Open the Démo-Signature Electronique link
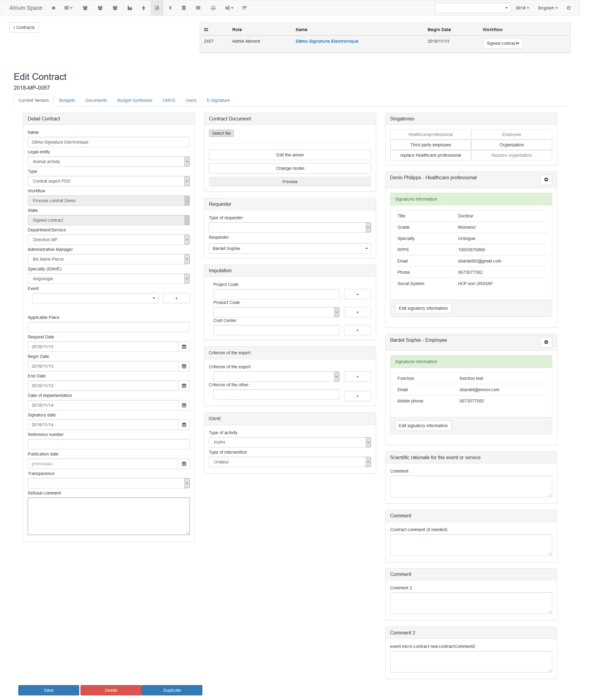 (327, 41)
